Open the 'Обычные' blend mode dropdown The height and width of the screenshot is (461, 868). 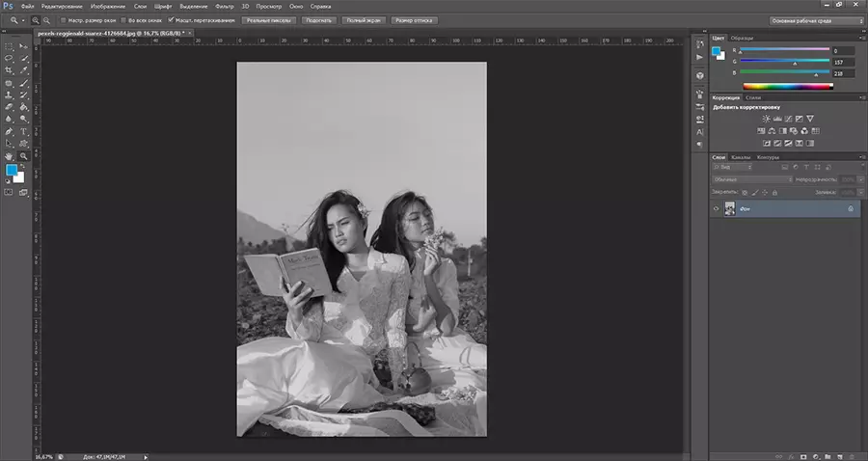click(749, 179)
